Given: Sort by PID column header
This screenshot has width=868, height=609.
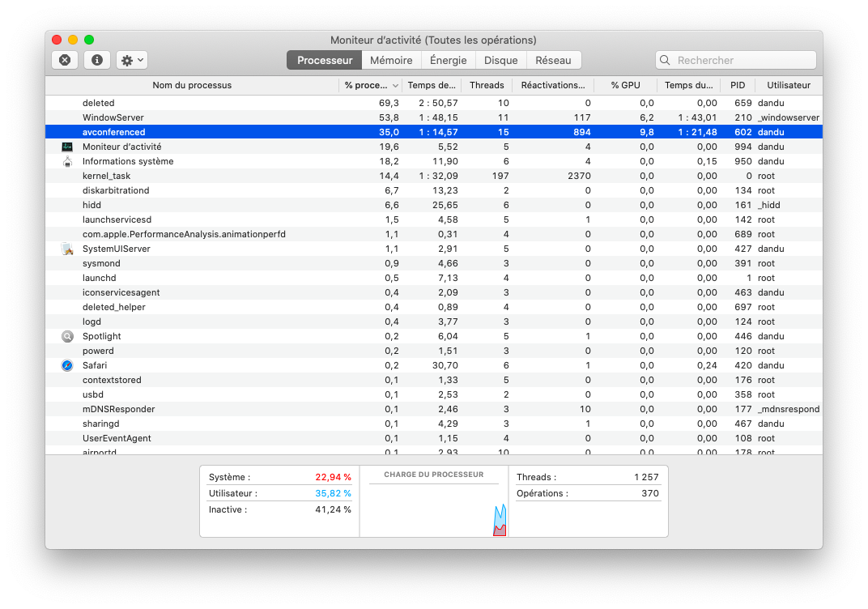Looking at the screenshot, I should coord(738,85).
